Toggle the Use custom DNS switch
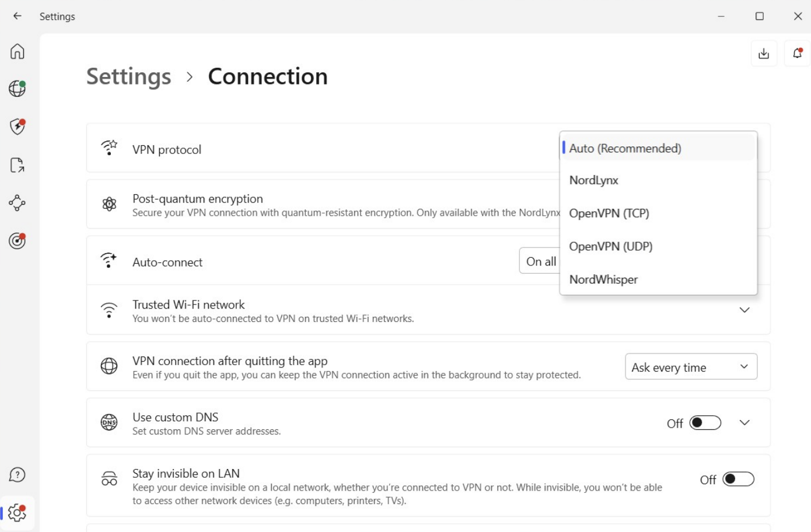811x532 pixels. [705, 423]
